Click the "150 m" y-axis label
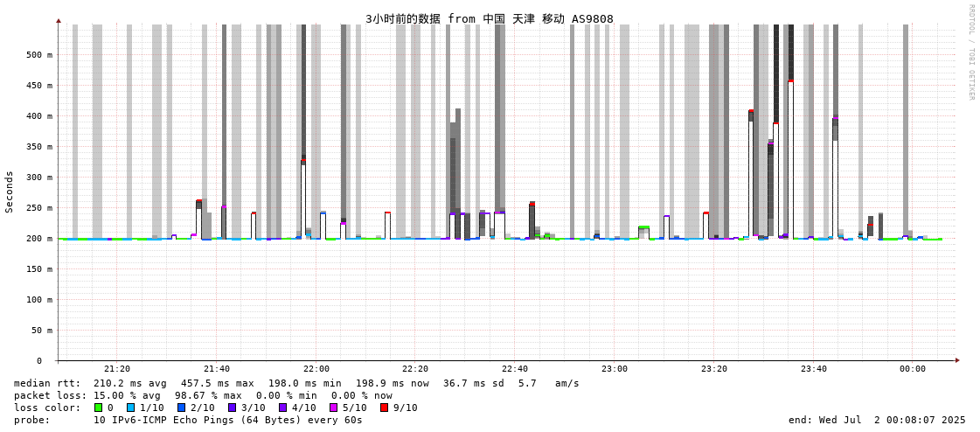980x432 pixels. (x=38, y=269)
